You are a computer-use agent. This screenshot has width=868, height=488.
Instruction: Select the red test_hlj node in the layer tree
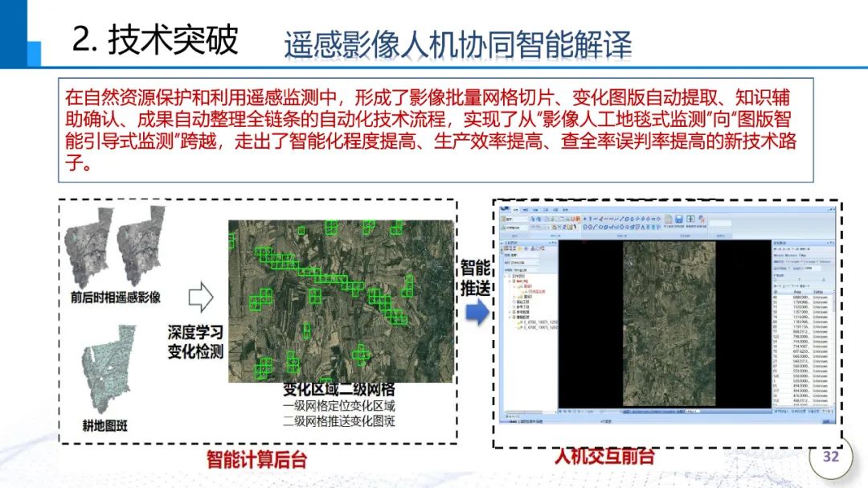point(522,281)
